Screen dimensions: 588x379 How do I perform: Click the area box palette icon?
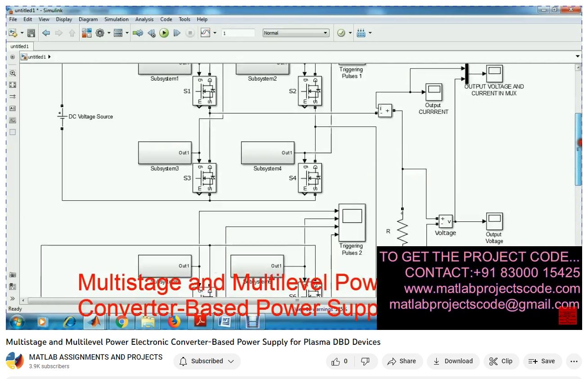click(x=13, y=132)
